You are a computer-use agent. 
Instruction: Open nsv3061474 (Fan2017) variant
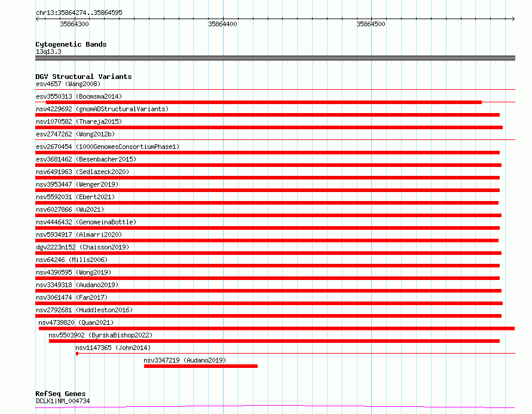(x=72, y=297)
